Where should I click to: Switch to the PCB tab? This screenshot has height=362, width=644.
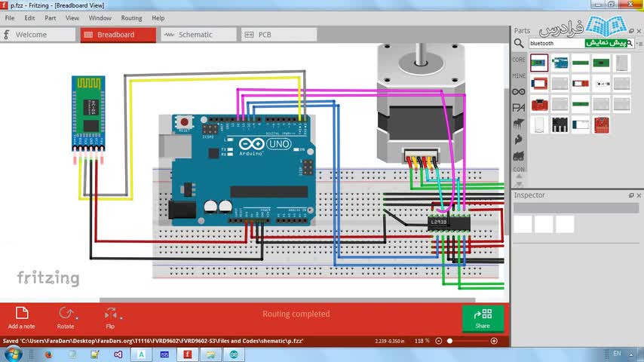pos(279,35)
